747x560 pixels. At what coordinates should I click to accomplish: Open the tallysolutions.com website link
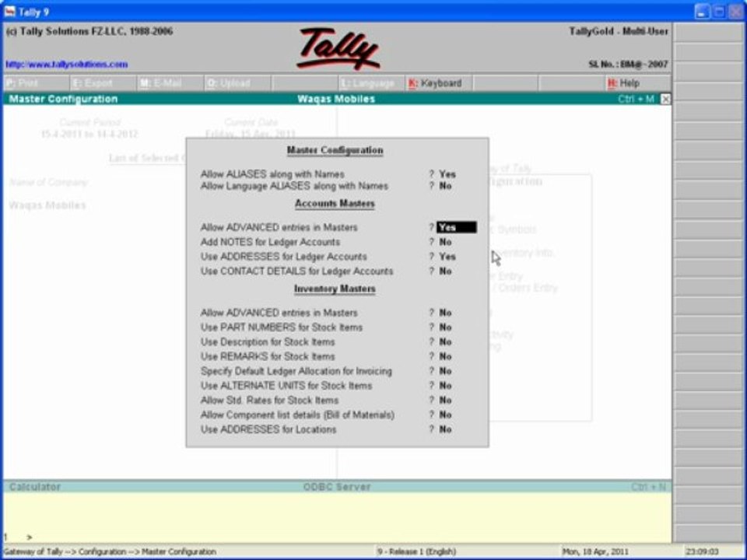pyautogui.click(x=67, y=65)
